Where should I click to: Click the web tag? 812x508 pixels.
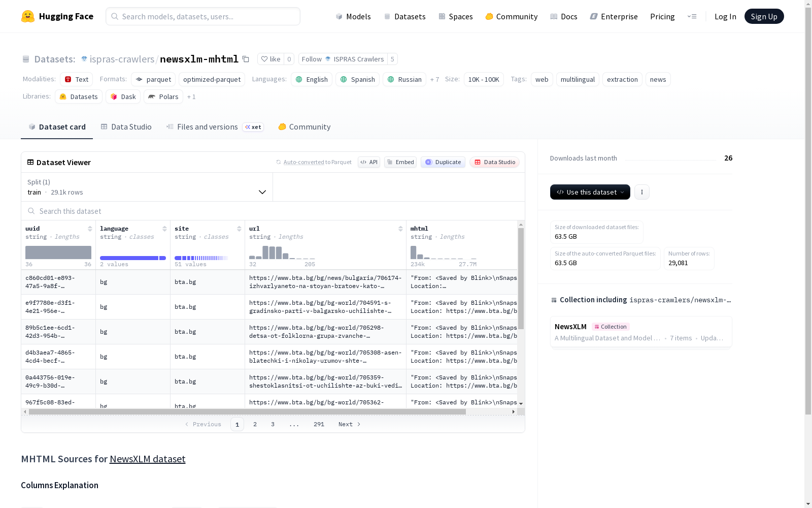tap(542, 79)
